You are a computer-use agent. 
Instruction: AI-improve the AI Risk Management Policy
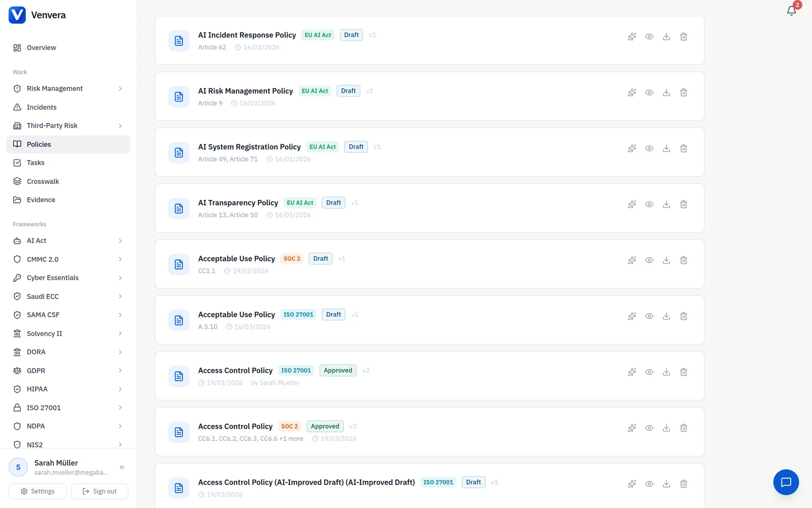pos(632,92)
